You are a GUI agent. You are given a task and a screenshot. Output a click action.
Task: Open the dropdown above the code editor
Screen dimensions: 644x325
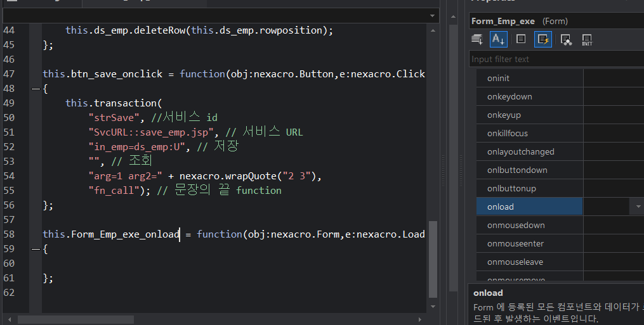432,16
